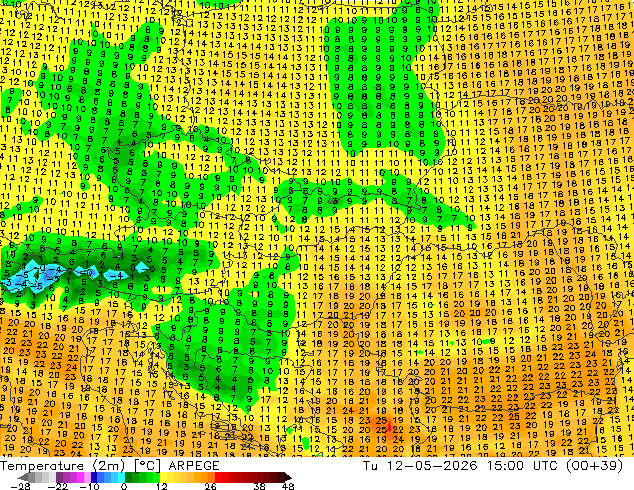
Task: Pick the yellow band of the legend
Action: 173,477
